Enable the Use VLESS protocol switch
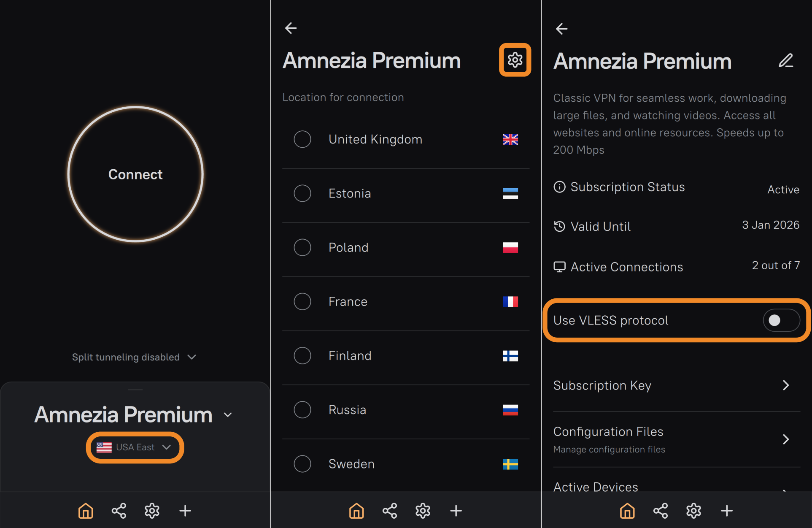 (781, 320)
